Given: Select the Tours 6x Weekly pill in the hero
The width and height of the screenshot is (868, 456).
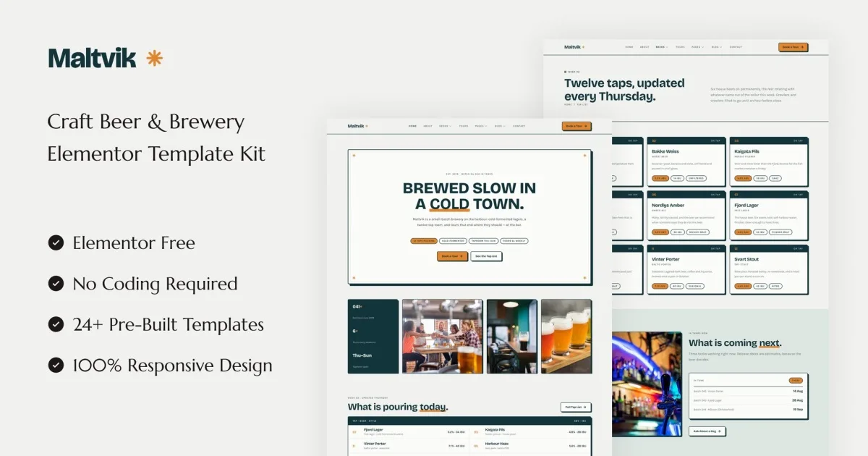Looking at the screenshot, I should click(x=515, y=240).
